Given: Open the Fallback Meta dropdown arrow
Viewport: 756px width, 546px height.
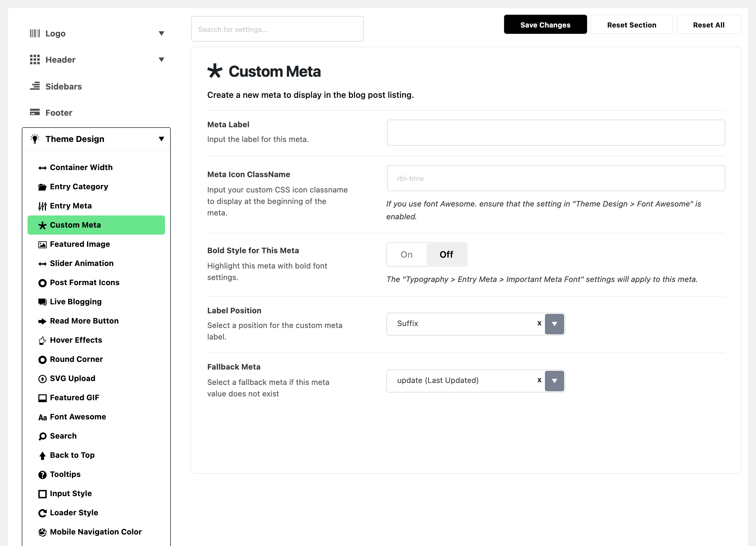Looking at the screenshot, I should point(554,381).
